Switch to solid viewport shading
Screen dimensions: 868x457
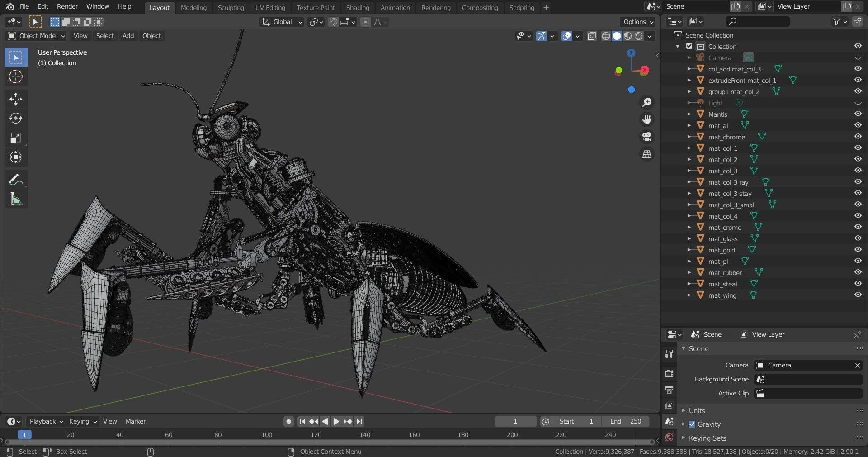(617, 36)
